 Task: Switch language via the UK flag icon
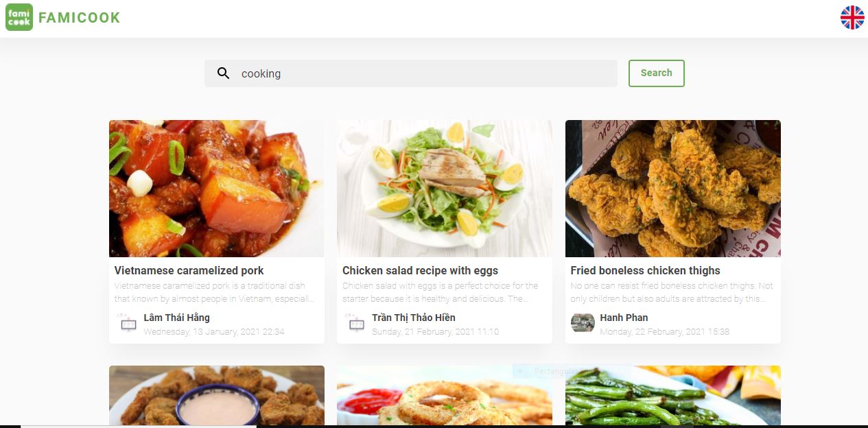tap(852, 18)
